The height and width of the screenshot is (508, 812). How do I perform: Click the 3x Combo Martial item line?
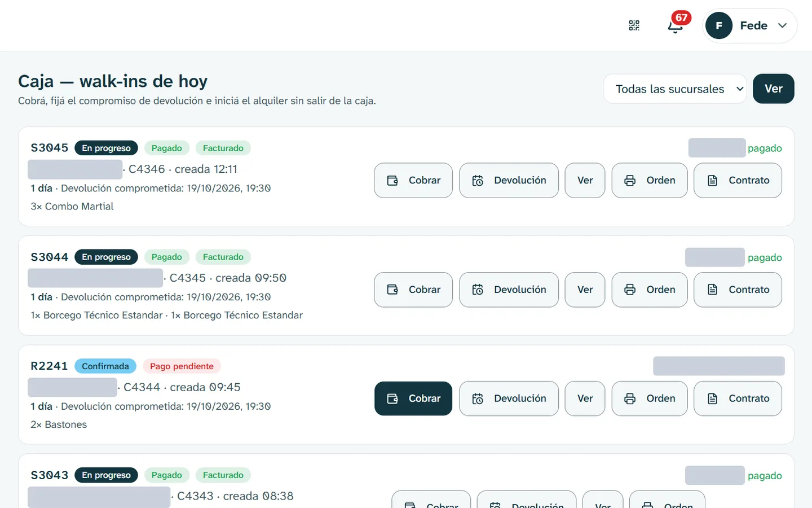click(72, 207)
